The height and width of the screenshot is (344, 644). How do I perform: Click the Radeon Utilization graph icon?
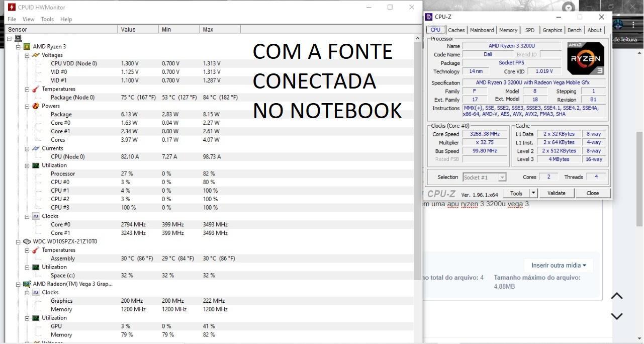pyautogui.click(x=35, y=318)
